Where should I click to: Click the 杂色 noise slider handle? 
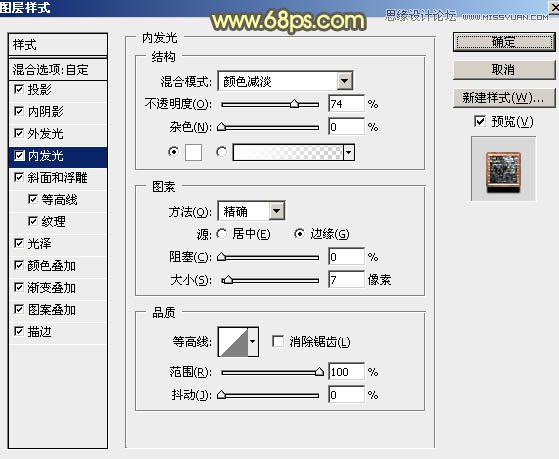pos(221,127)
